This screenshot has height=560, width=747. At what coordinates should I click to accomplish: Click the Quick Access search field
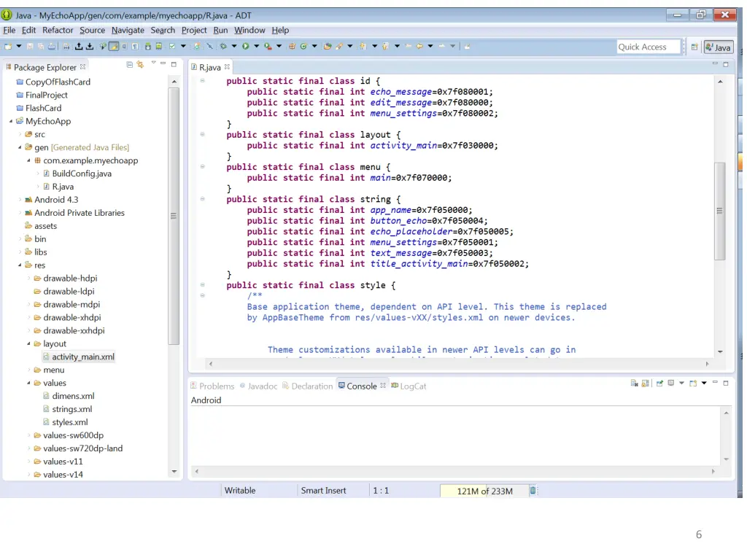pyautogui.click(x=649, y=47)
